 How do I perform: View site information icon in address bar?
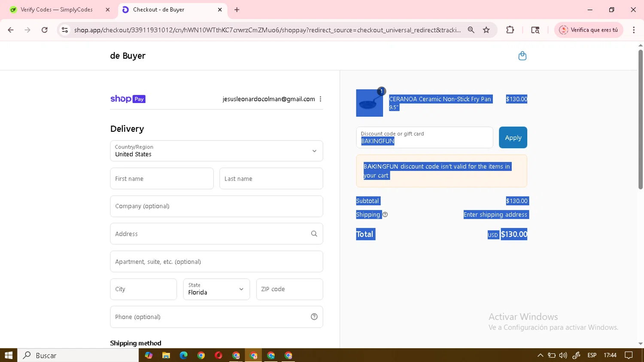point(65,30)
